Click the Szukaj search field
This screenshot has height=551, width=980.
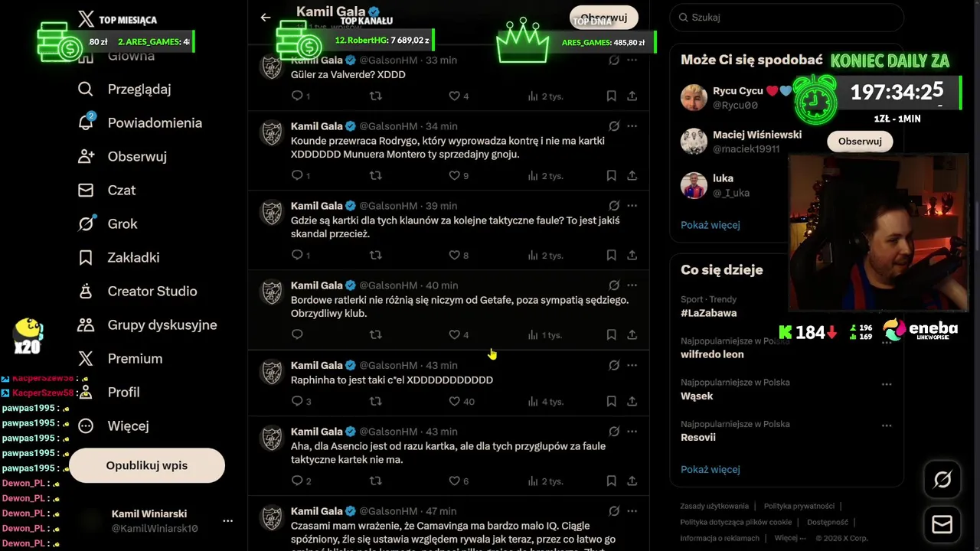[787, 17]
